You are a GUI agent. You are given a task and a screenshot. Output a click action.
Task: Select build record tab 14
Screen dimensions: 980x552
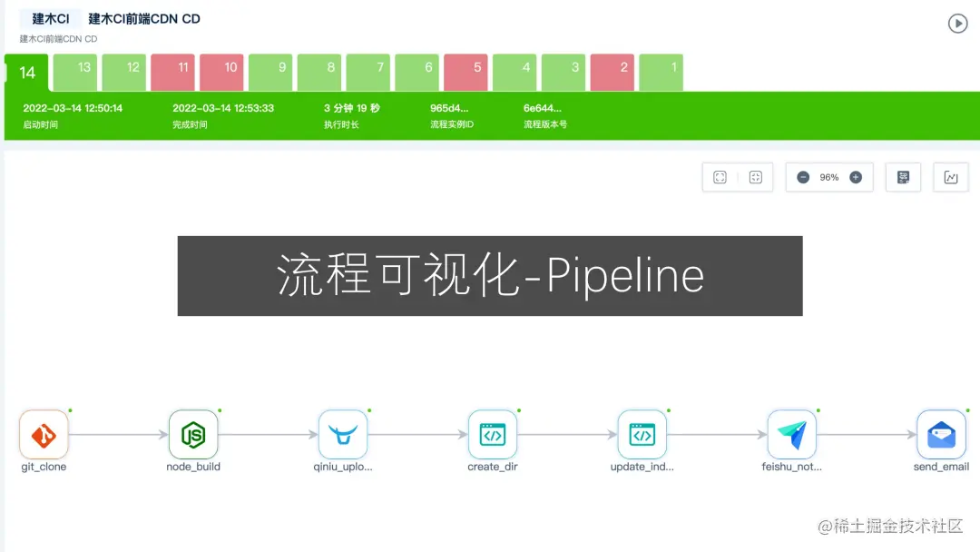click(26, 73)
